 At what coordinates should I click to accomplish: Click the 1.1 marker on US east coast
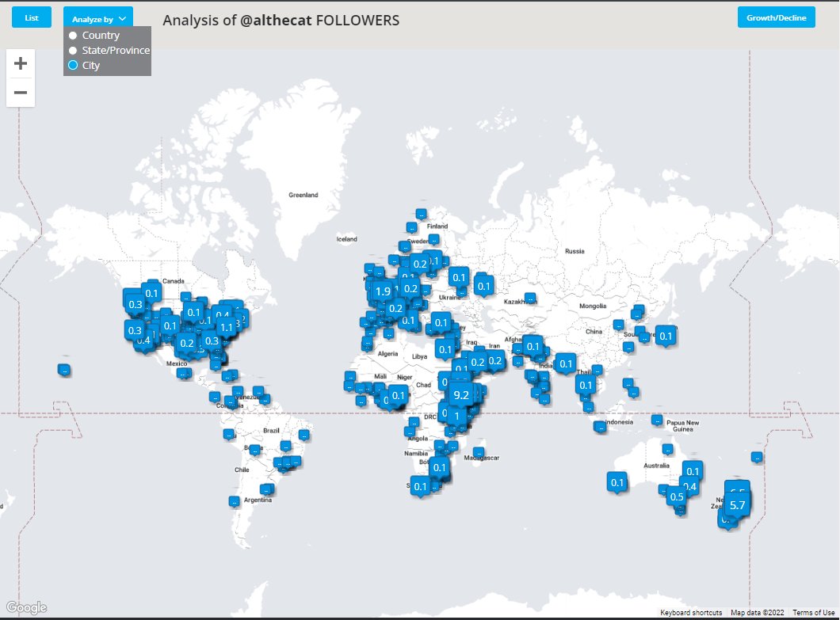226,328
